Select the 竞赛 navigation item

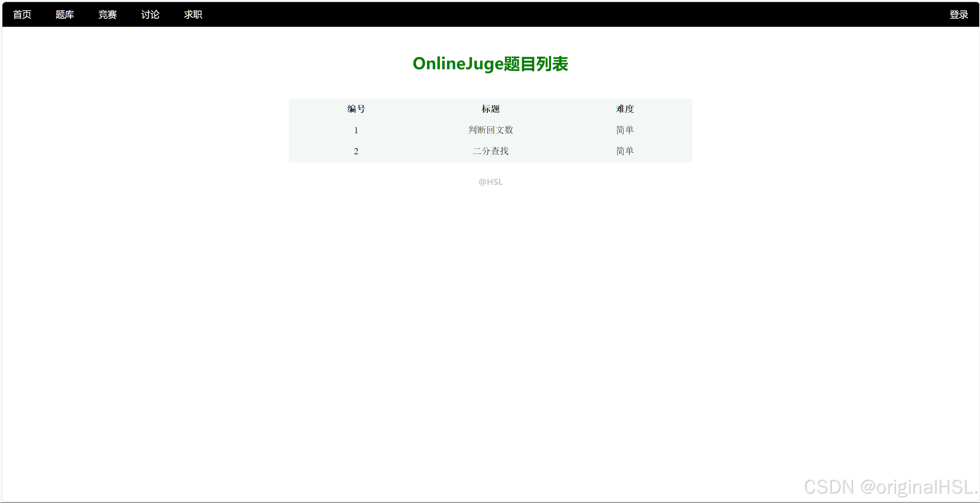tap(107, 15)
